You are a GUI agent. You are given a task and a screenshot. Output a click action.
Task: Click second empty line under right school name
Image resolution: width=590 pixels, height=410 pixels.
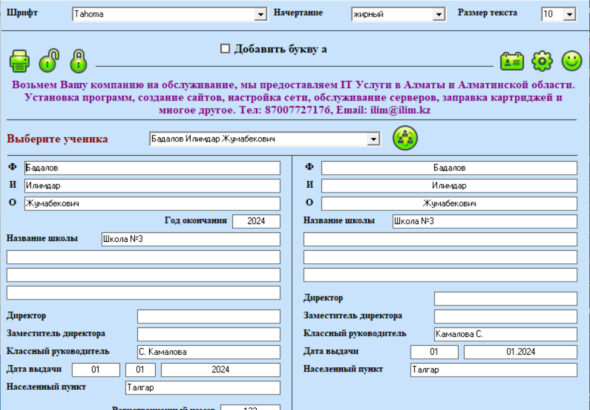[440, 257]
